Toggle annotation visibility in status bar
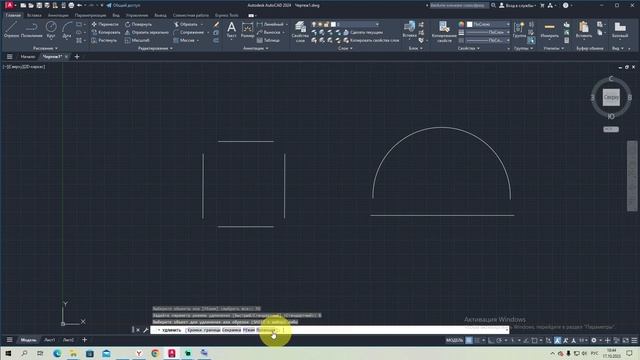Image resolution: width=640 pixels, height=360 pixels. (558, 340)
